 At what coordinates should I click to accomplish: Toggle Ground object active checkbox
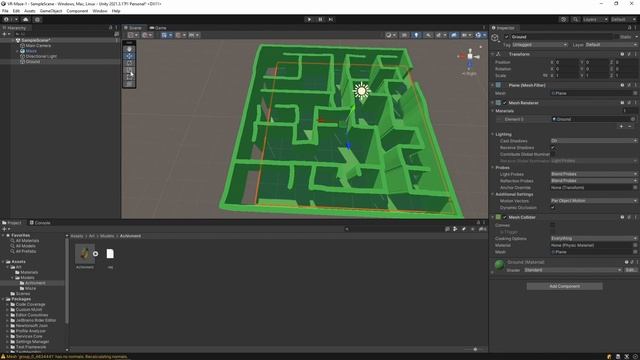[x=507, y=37]
